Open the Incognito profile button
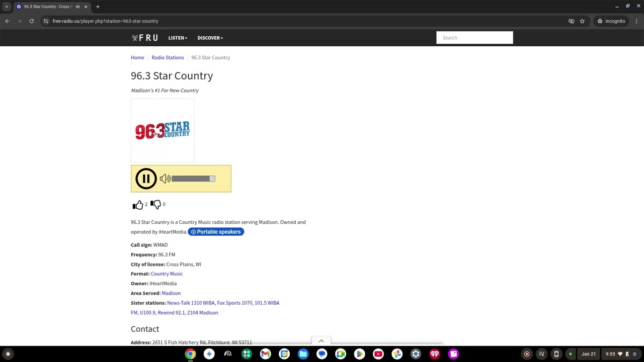 tap(611, 21)
